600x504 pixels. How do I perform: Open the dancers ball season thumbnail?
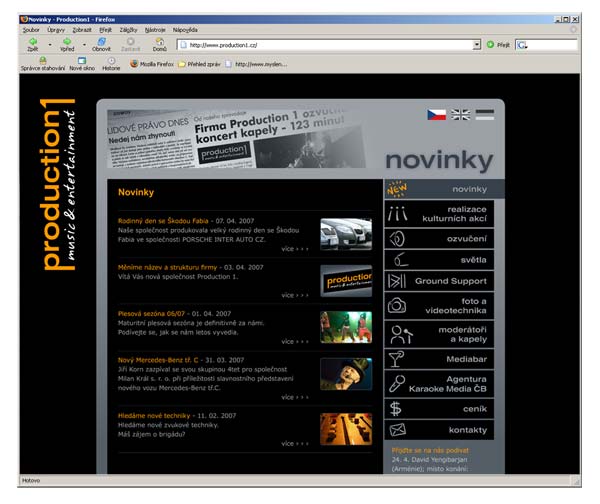point(346,327)
